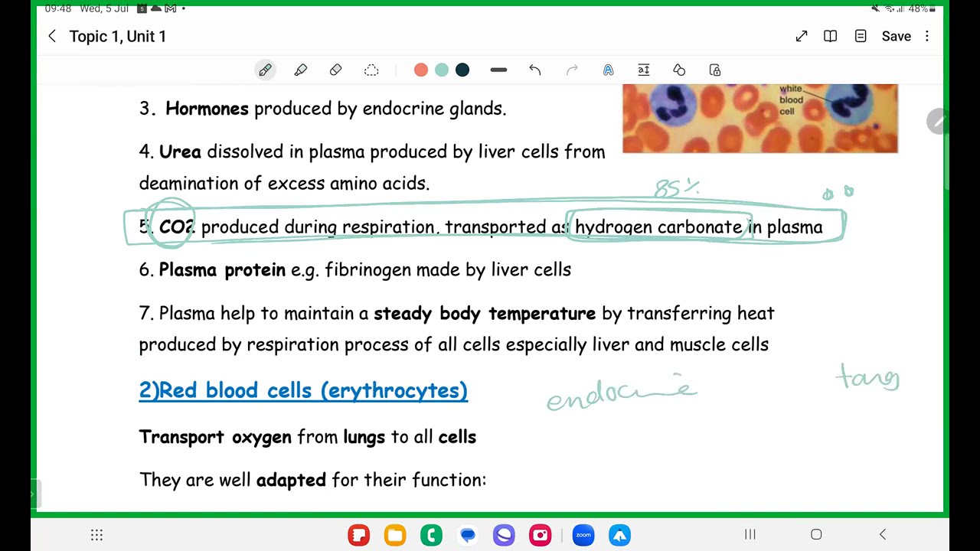Screen dimensions: 980x551
Task: Switch to reading mode
Action: point(830,36)
